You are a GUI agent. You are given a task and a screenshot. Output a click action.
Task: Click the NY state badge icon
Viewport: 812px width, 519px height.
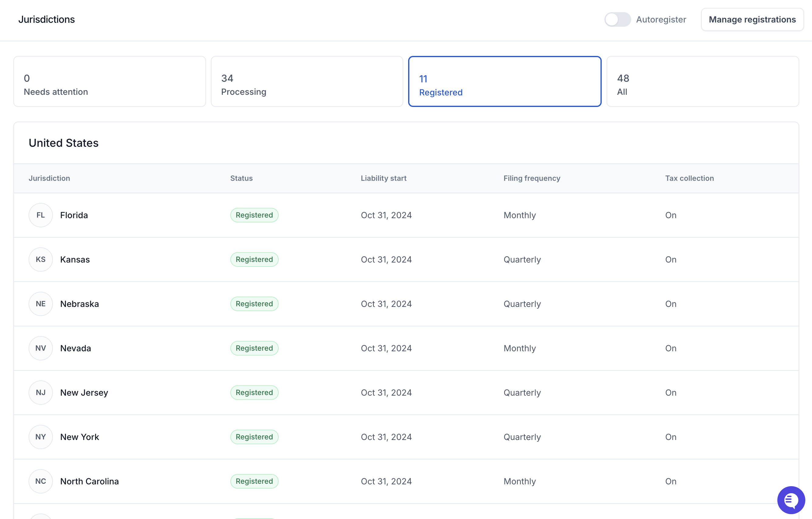coord(40,437)
